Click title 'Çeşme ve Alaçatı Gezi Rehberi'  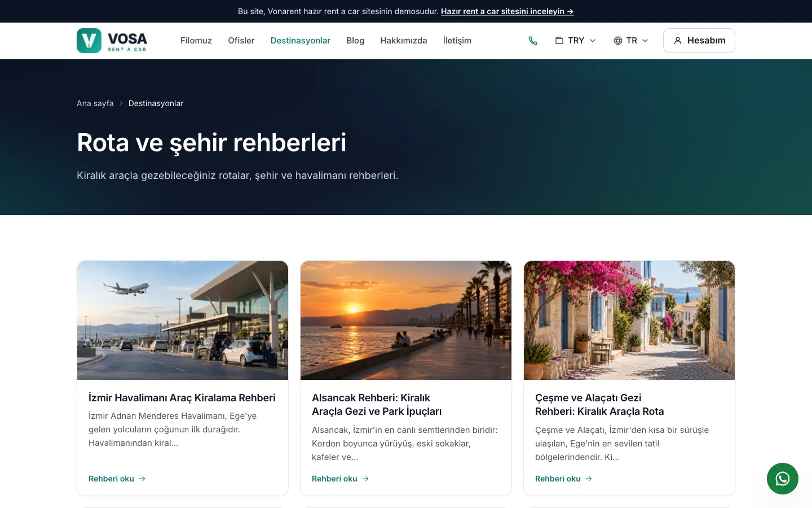[599, 405]
